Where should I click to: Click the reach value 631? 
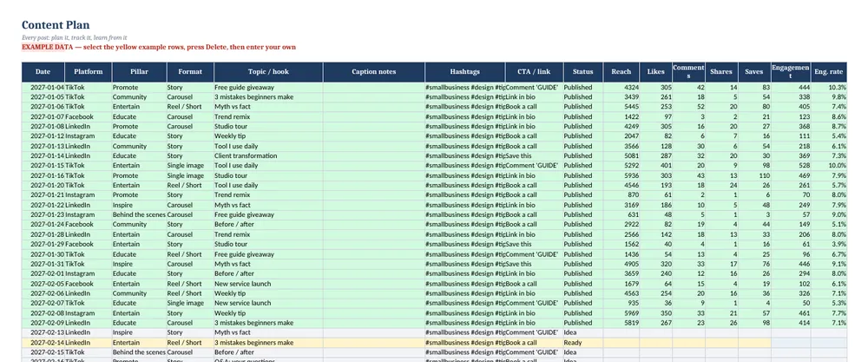(621, 214)
